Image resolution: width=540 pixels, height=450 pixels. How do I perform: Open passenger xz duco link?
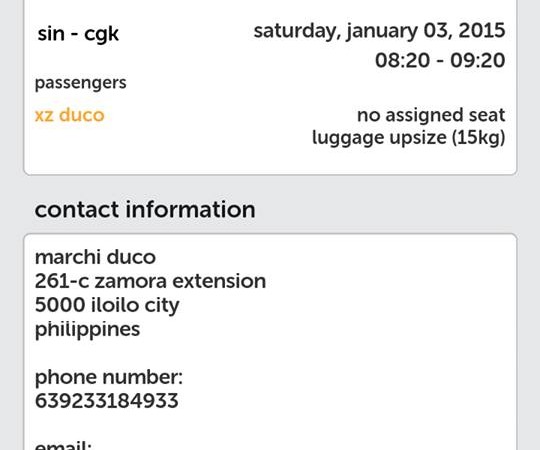pyautogui.click(x=70, y=115)
